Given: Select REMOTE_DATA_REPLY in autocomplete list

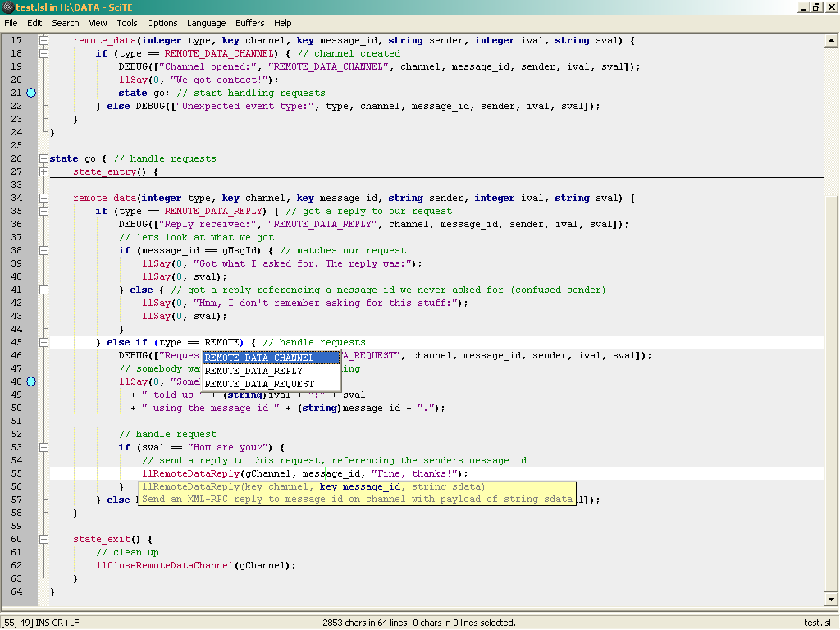Looking at the screenshot, I should click(x=271, y=371).
